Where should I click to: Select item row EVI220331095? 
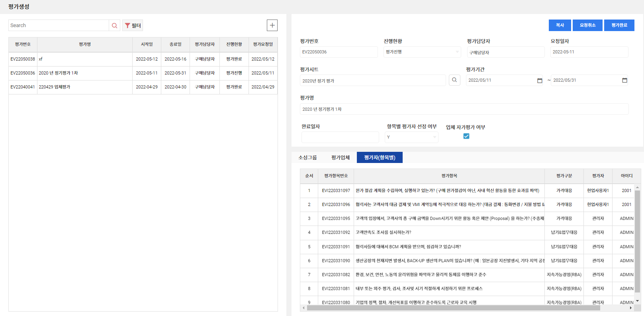[467, 218]
